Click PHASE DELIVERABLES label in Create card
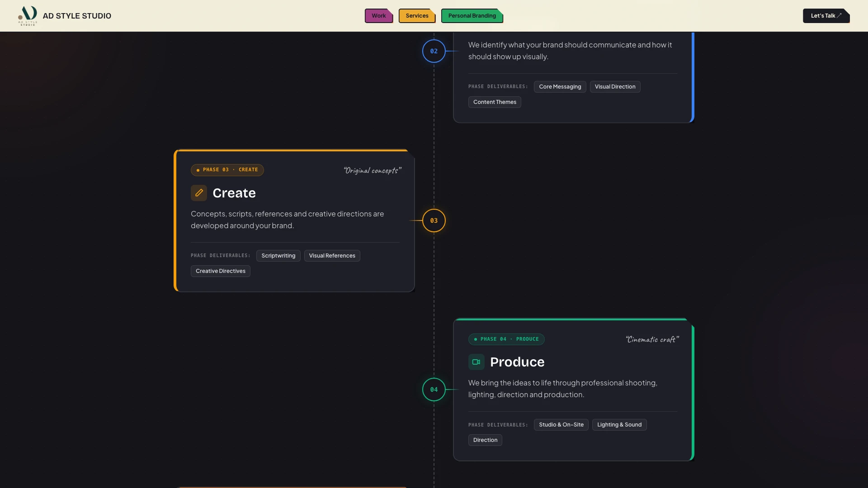Image resolution: width=868 pixels, height=488 pixels. (x=221, y=256)
